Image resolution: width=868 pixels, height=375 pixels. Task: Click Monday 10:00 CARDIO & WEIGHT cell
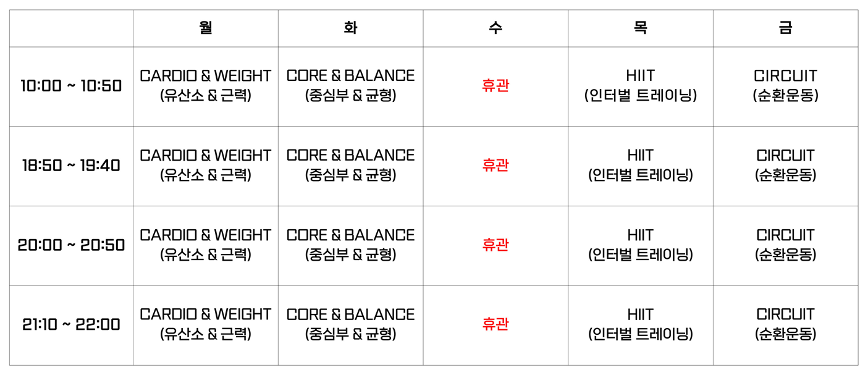[206, 86]
